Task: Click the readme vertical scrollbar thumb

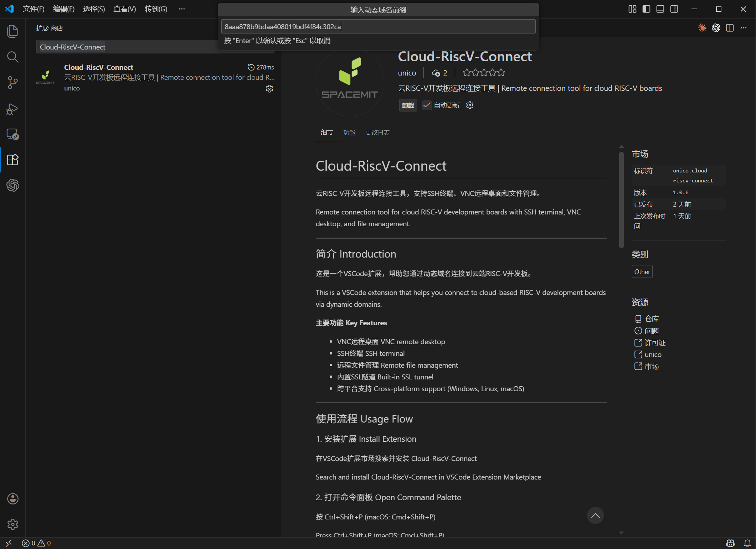Action: click(621, 200)
